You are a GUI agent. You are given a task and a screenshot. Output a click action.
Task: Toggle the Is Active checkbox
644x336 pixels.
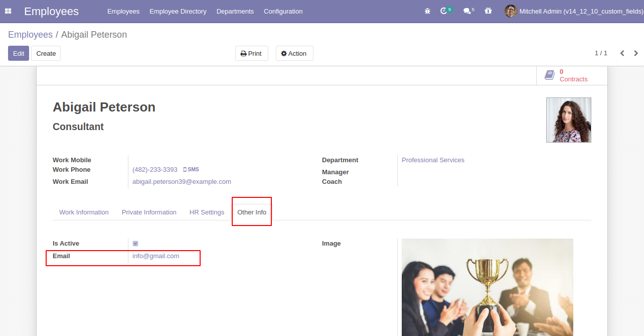pos(135,244)
